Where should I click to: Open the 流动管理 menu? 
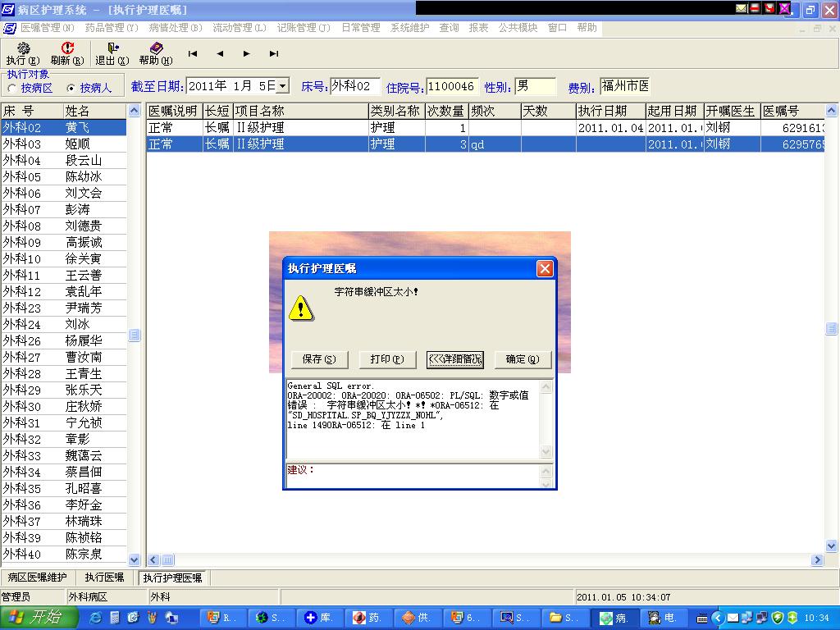coord(239,27)
